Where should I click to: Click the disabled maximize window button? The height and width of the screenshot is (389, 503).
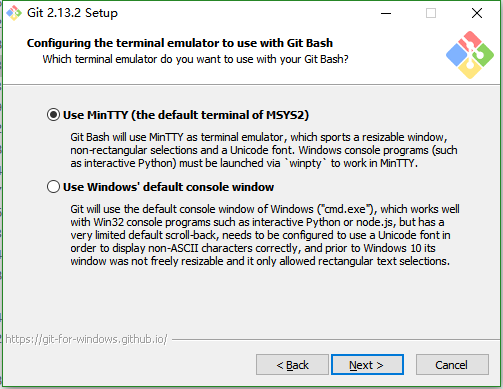431,13
